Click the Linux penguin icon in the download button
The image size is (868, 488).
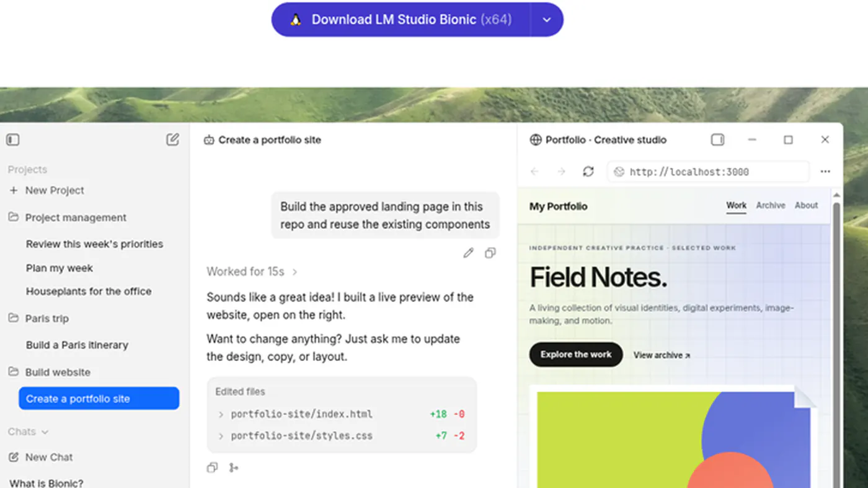tap(296, 20)
